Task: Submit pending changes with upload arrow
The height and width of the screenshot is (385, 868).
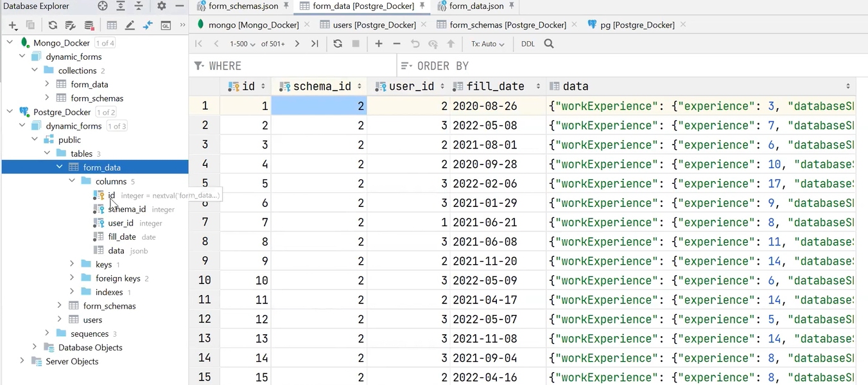Action: (450, 44)
